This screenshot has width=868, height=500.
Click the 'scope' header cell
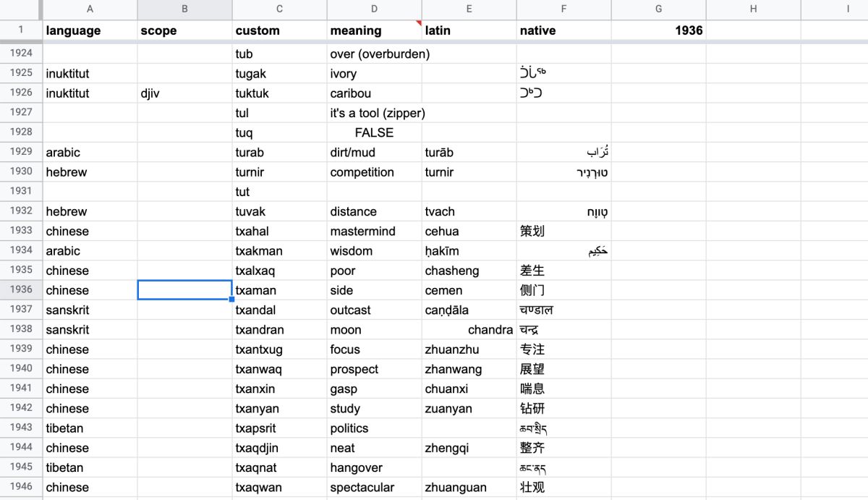click(184, 30)
